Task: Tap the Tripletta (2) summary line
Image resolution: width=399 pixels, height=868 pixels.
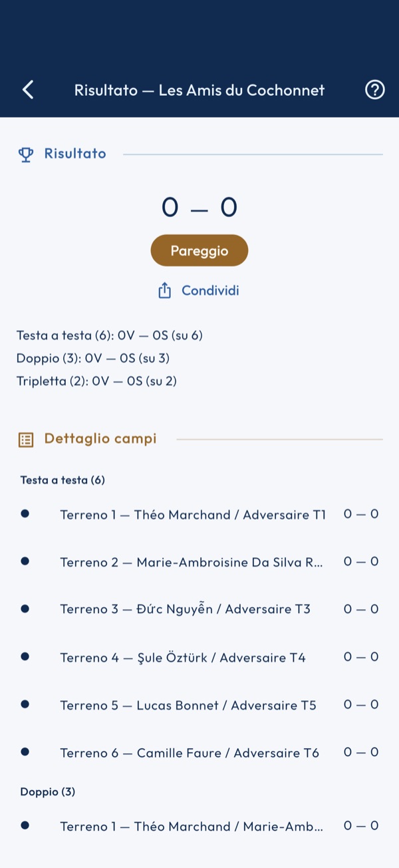Action: click(96, 381)
